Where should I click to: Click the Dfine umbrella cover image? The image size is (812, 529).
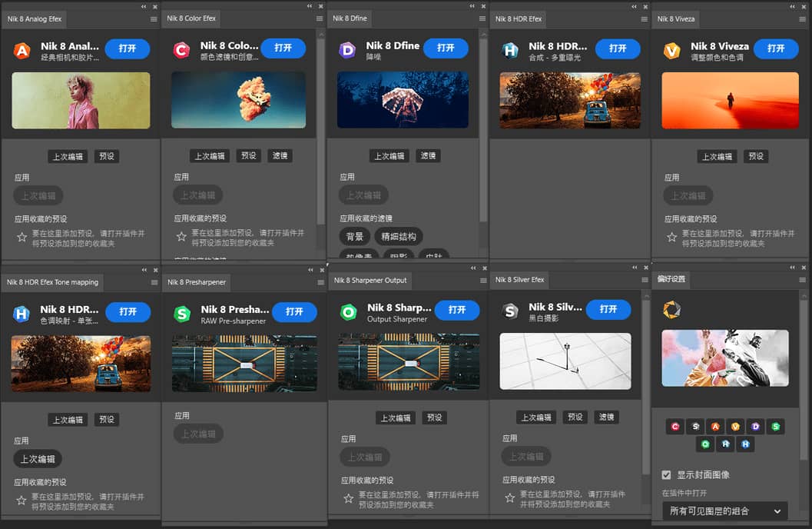tap(403, 99)
